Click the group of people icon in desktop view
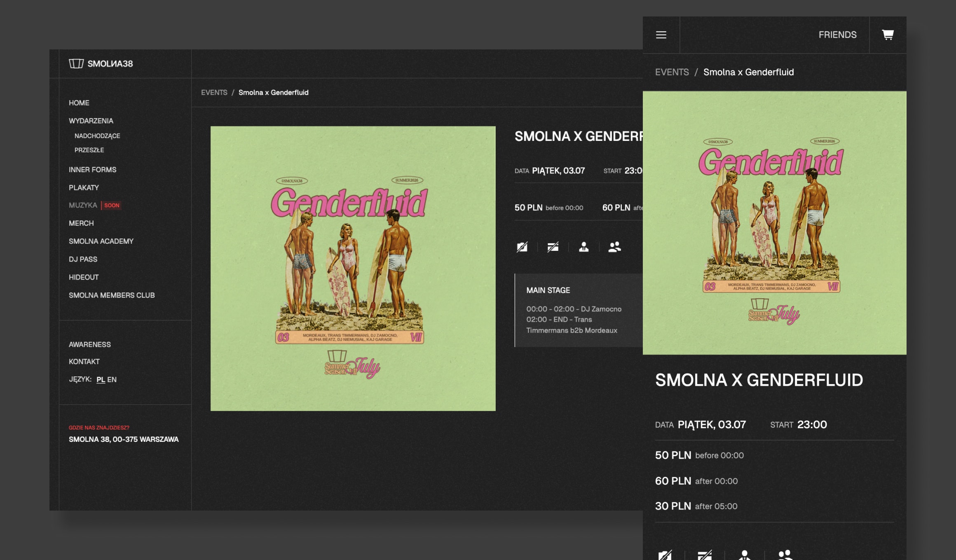 pos(615,247)
